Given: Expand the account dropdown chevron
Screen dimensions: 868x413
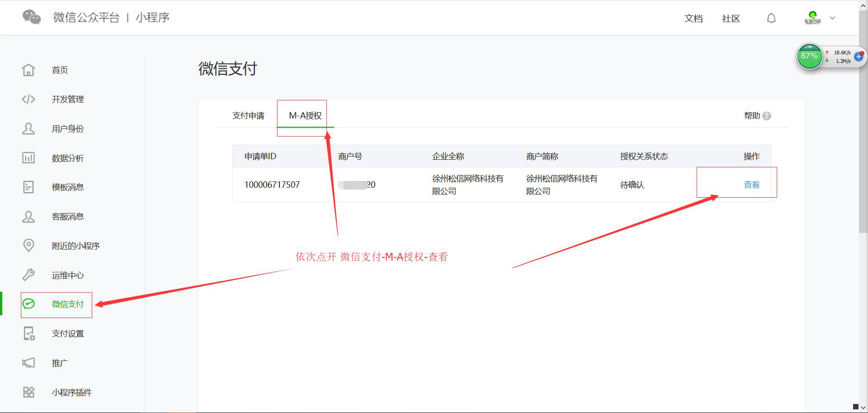Looking at the screenshot, I should [x=832, y=18].
